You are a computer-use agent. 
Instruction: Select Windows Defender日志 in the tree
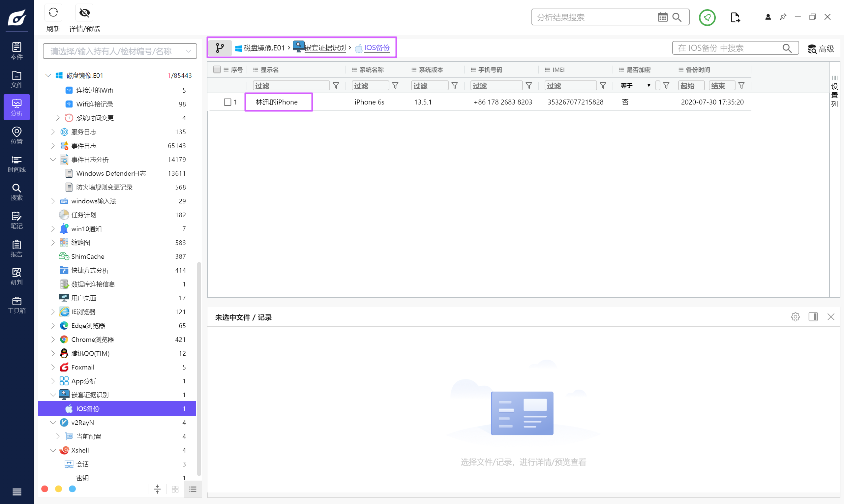point(111,173)
